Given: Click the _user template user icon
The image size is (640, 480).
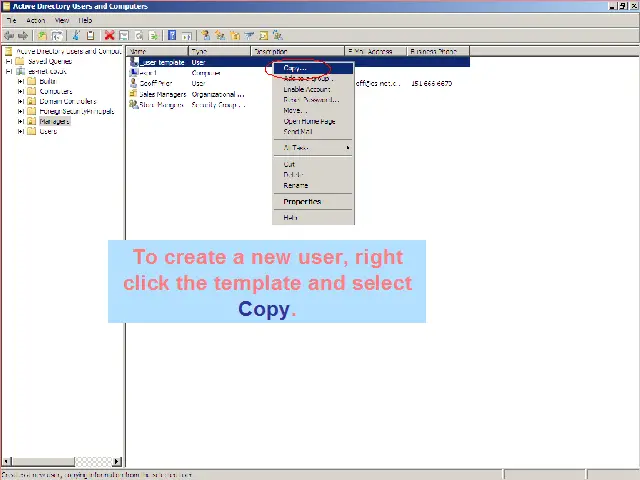Looking at the screenshot, I should [134, 62].
